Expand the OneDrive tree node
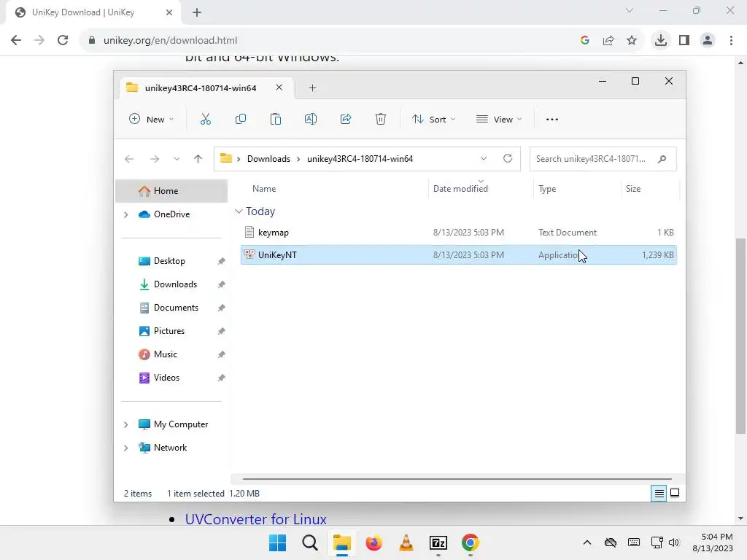Screen dimensions: 747x560 [x=125, y=215]
